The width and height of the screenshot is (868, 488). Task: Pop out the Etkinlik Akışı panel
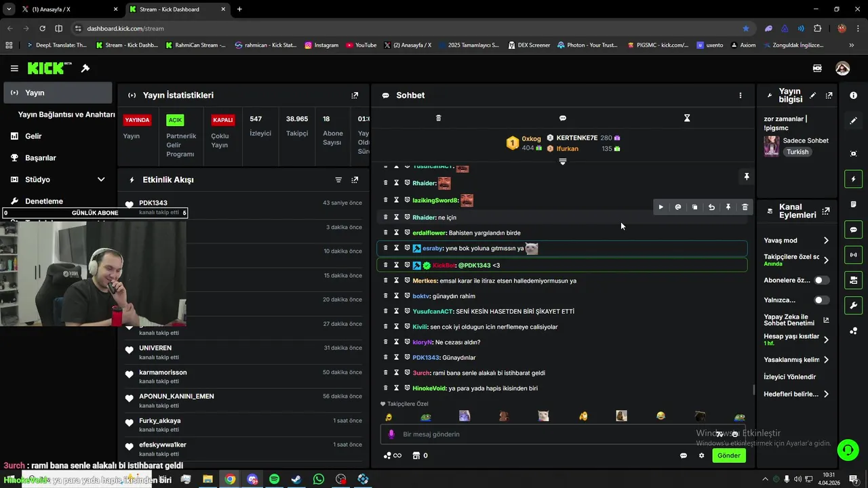(355, 180)
